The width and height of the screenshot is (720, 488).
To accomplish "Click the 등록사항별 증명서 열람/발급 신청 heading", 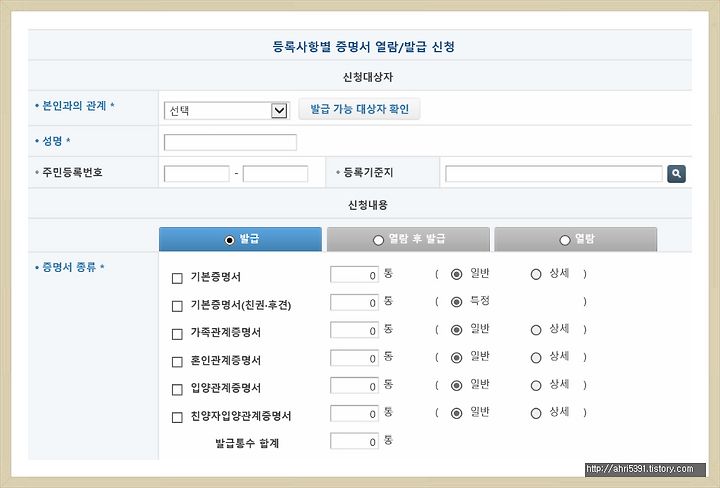I will click(x=363, y=46).
